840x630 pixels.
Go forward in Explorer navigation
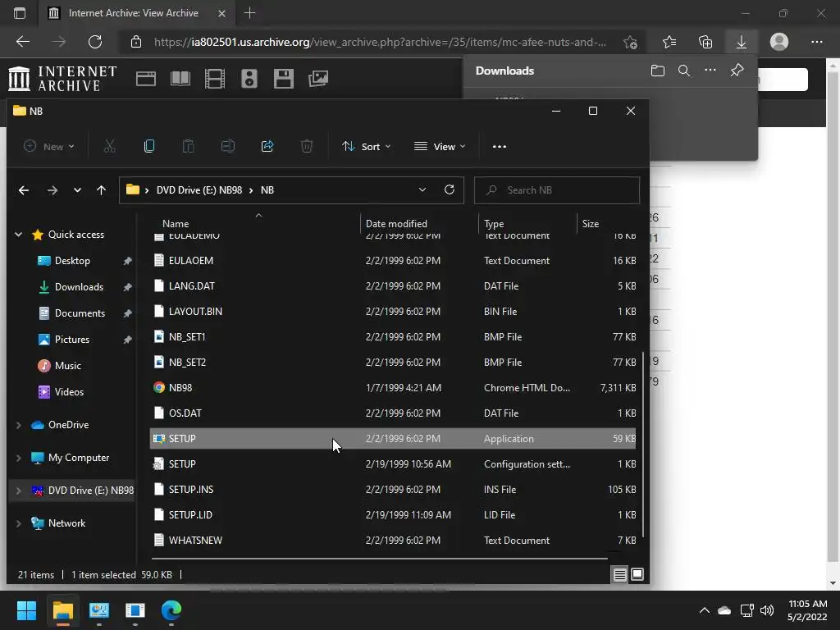(52, 190)
